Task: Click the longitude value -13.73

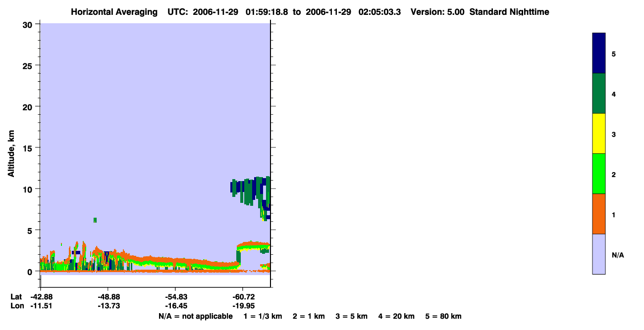Action: (108, 306)
